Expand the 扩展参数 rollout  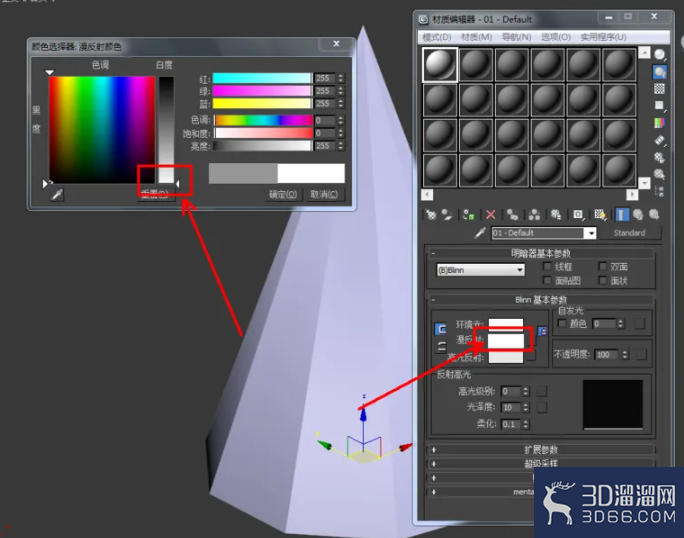click(540, 450)
